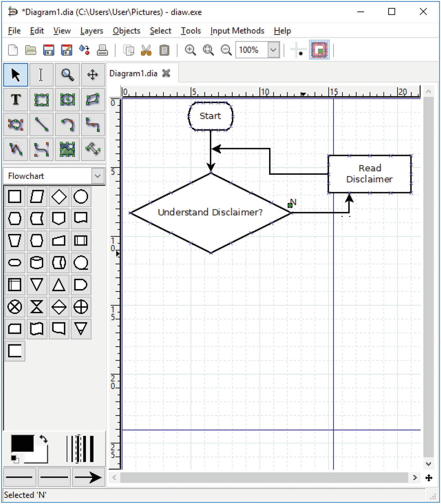This screenshot has width=441, height=504.
Task: Click the Export diagram icon
Action: coord(84,50)
